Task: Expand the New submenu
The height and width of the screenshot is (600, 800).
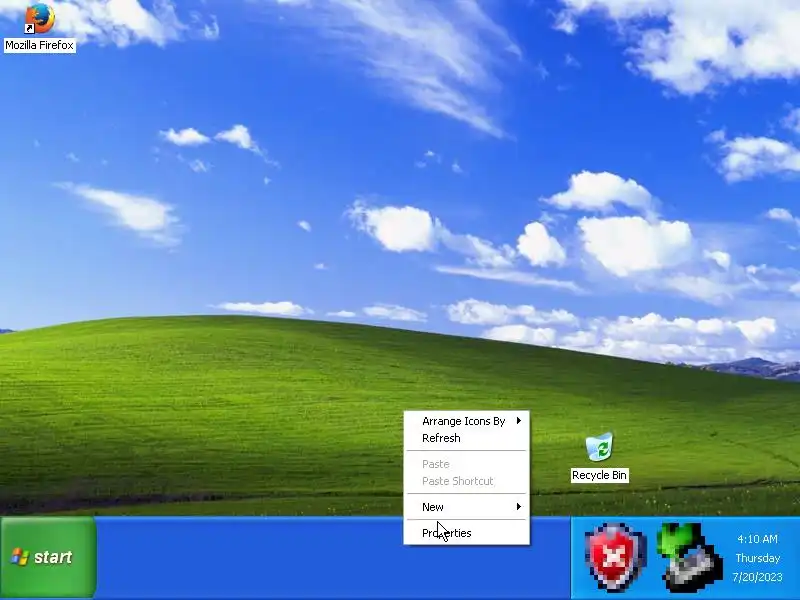Action: click(466, 507)
